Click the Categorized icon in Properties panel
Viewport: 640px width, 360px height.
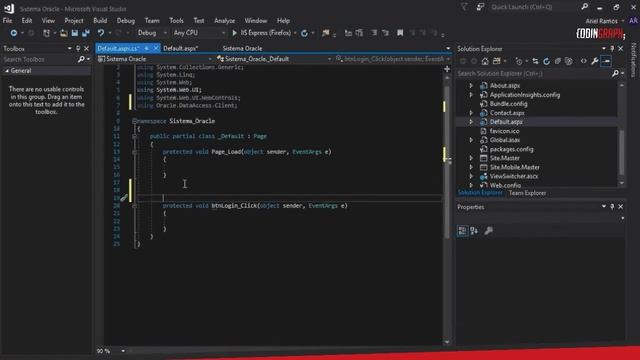[x=462, y=231]
